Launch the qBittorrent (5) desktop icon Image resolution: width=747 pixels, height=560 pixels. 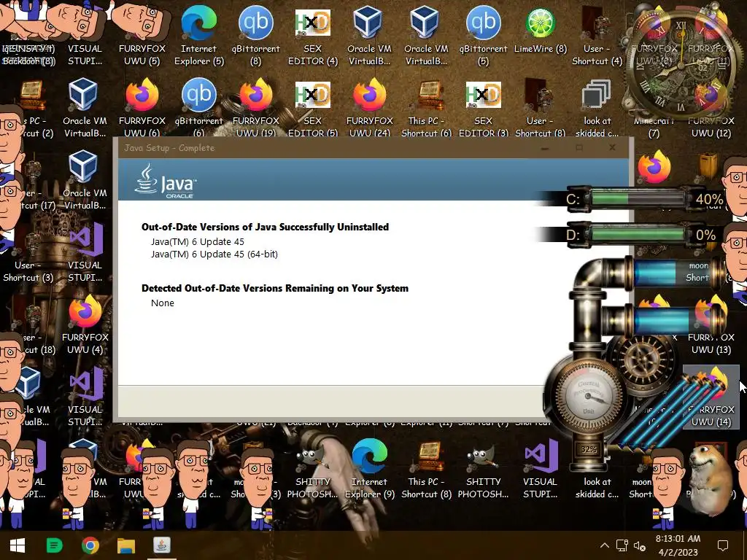483,36
